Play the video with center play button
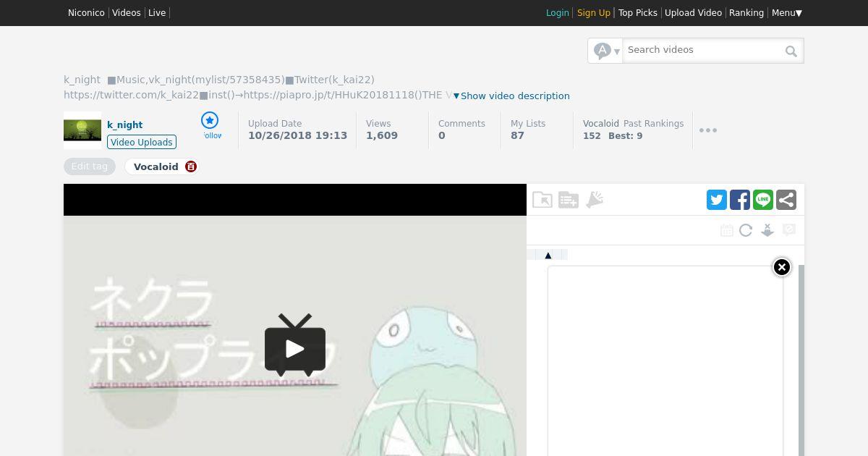The width and height of the screenshot is (868, 456). [295, 346]
